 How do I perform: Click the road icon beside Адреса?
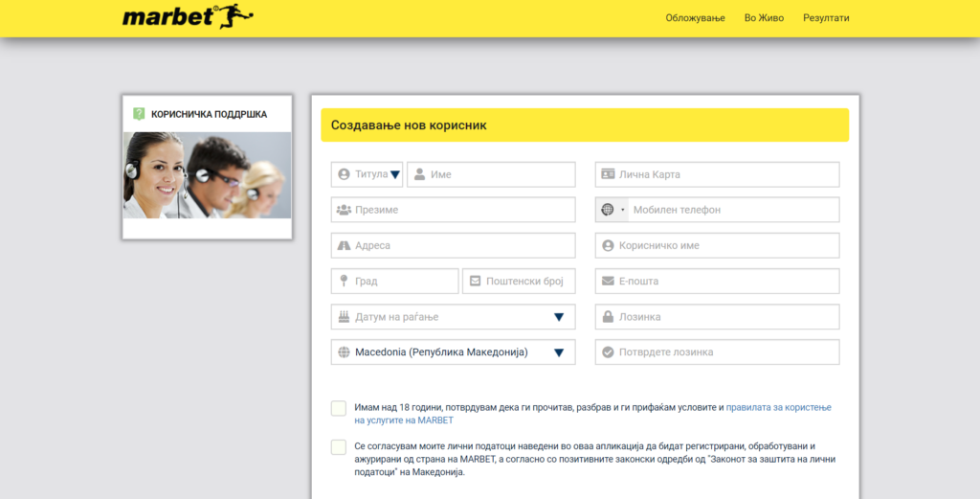(x=344, y=246)
